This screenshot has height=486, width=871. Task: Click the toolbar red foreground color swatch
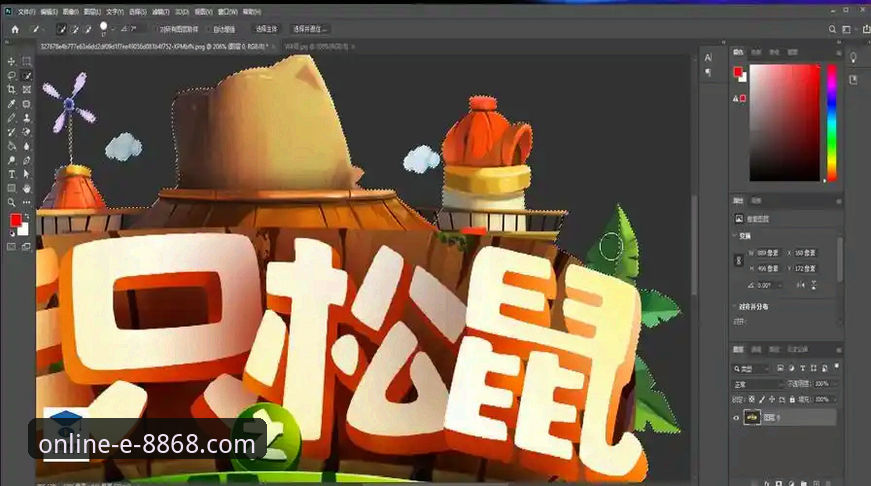tap(16, 220)
